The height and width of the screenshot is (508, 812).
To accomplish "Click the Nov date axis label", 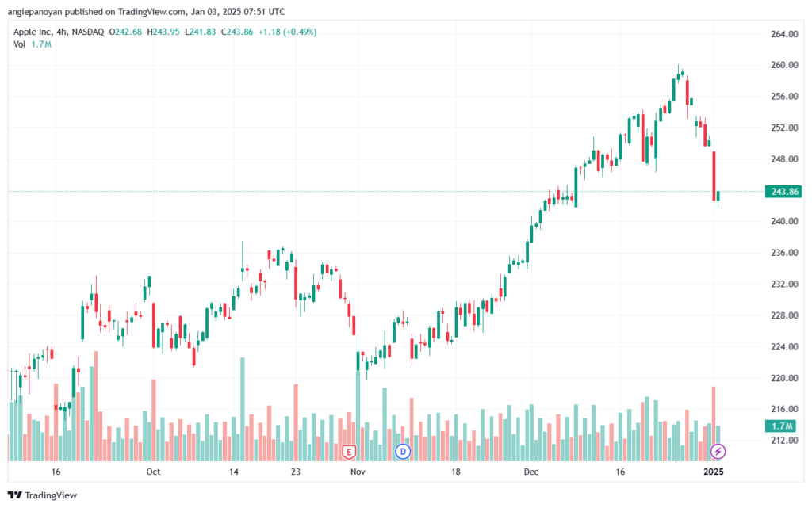I will tap(358, 472).
